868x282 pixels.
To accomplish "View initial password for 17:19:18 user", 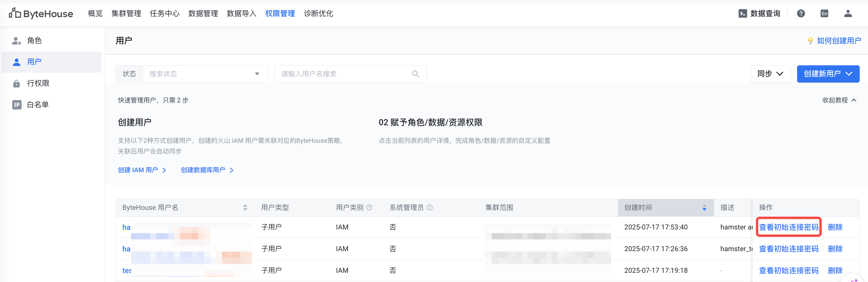I will (x=788, y=270).
